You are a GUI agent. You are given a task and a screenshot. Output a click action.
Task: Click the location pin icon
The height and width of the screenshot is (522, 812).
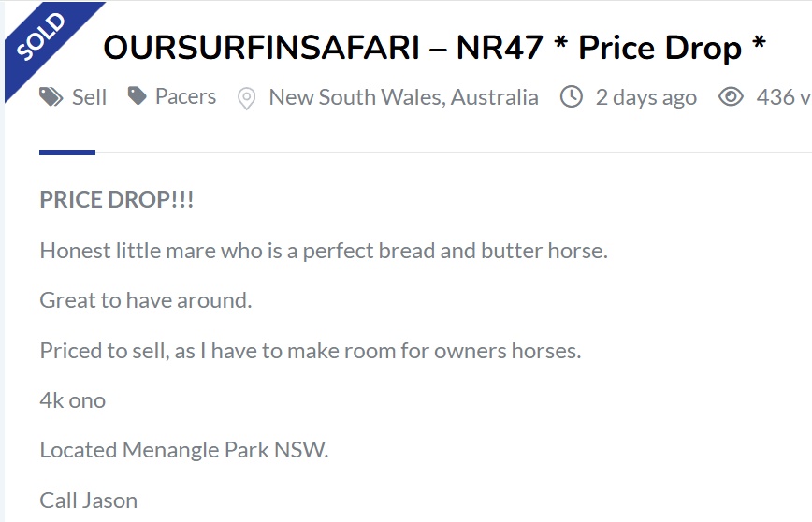pos(246,97)
